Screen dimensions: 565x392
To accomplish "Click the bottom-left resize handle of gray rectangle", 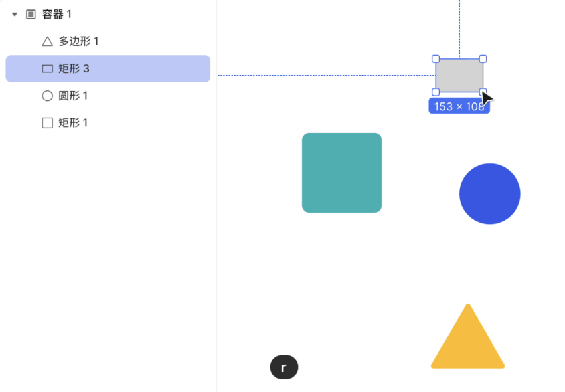I will point(436,92).
